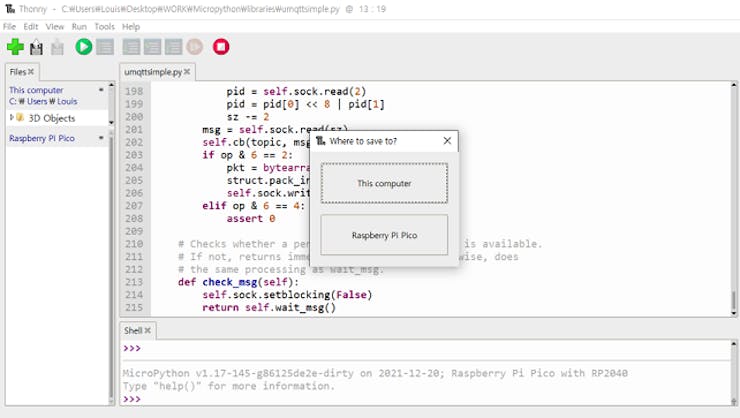This screenshot has width=740, height=418.
Task: Click the editor vertical scrollbar thumb
Action: tap(733, 301)
